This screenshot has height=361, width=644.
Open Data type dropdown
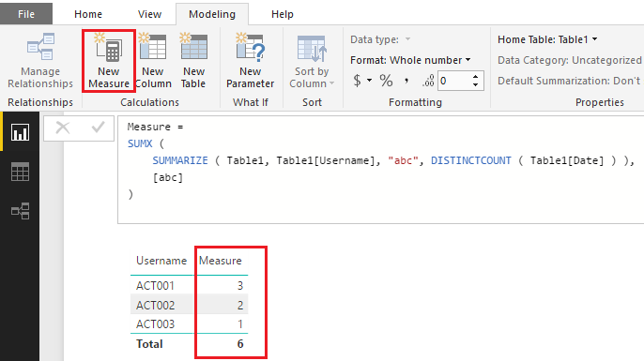pyautogui.click(x=380, y=39)
